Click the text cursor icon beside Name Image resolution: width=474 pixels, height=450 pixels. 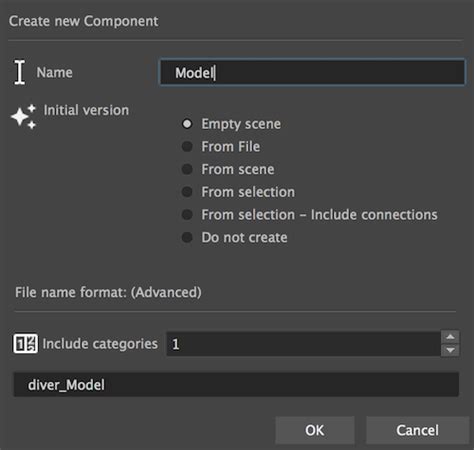coord(20,72)
